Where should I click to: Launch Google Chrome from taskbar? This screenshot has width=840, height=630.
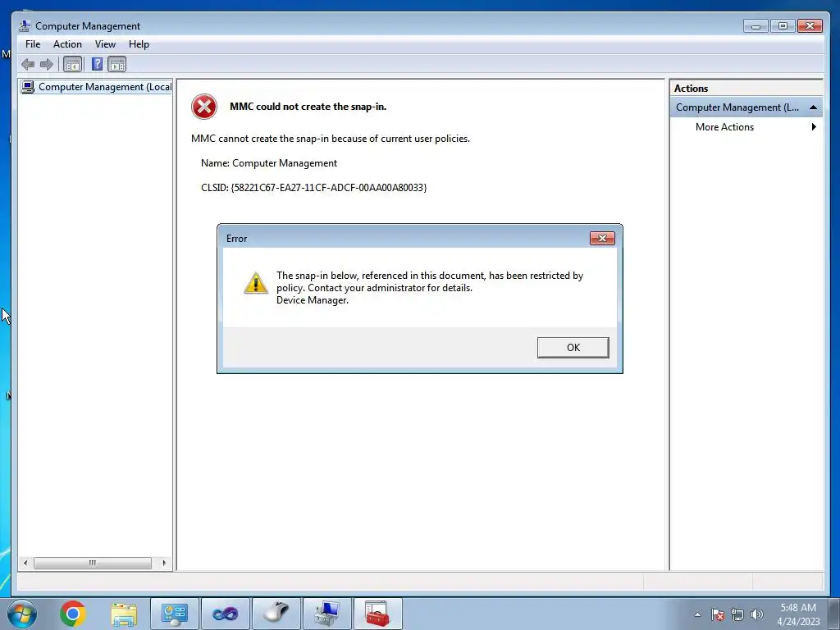pyautogui.click(x=73, y=614)
